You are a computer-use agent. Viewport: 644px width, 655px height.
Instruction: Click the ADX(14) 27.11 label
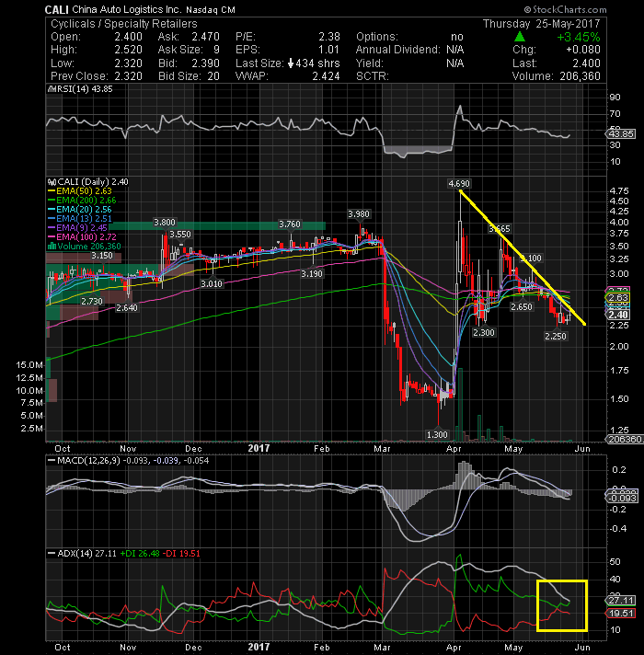coord(86,554)
